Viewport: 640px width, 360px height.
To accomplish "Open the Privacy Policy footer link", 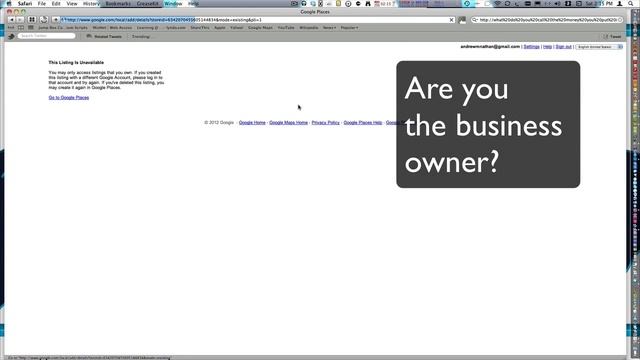I will (325, 122).
